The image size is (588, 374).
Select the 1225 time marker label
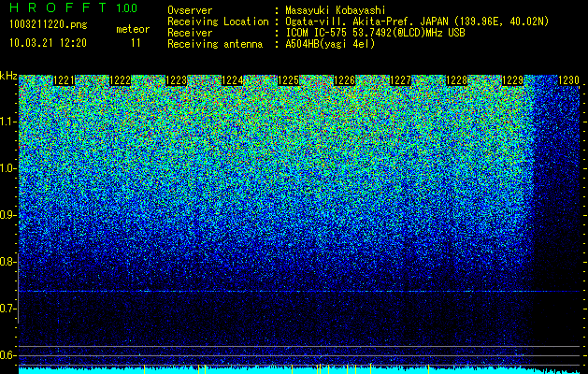(288, 80)
